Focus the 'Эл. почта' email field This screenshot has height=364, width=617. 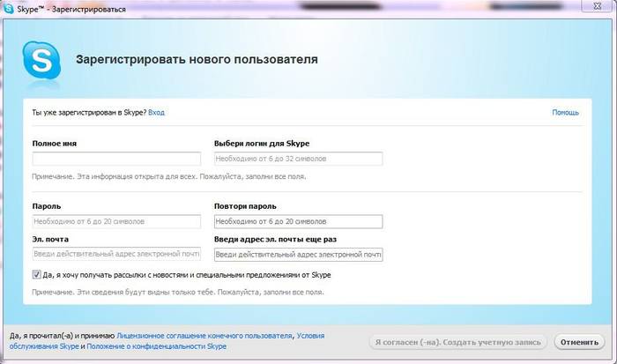pyautogui.click(x=116, y=255)
